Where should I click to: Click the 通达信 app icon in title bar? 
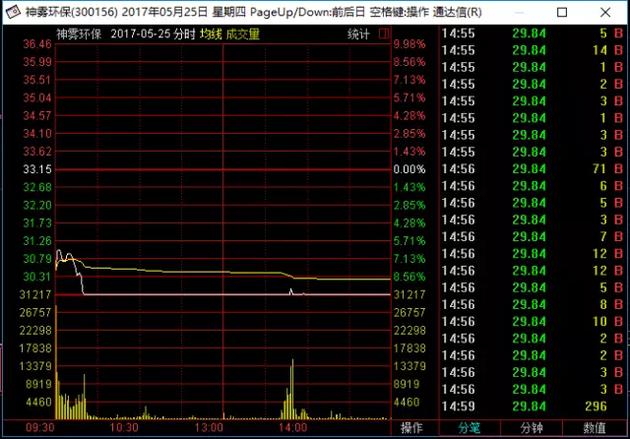[13, 12]
